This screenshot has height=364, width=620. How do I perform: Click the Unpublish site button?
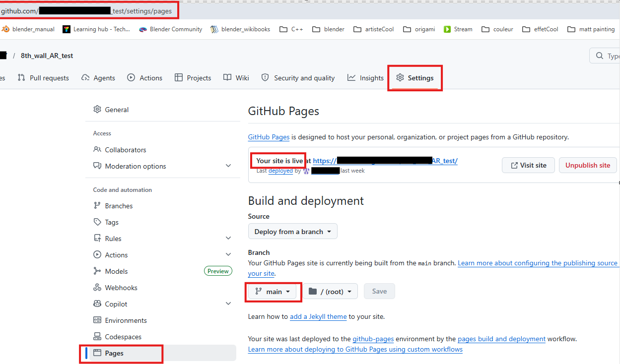pos(588,165)
